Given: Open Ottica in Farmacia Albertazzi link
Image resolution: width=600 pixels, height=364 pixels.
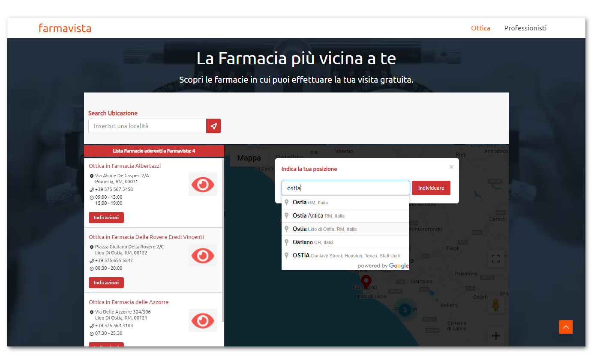Looking at the screenshot, I should click(x=125, y=166).
